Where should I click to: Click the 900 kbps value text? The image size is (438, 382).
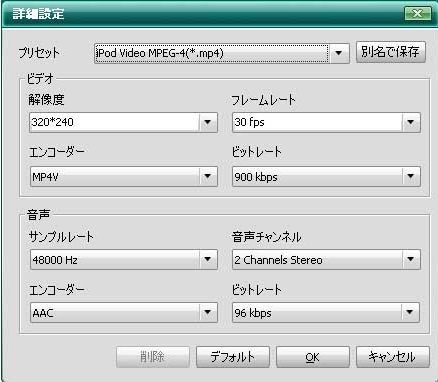pyautogui.click(x=256, y=177)
